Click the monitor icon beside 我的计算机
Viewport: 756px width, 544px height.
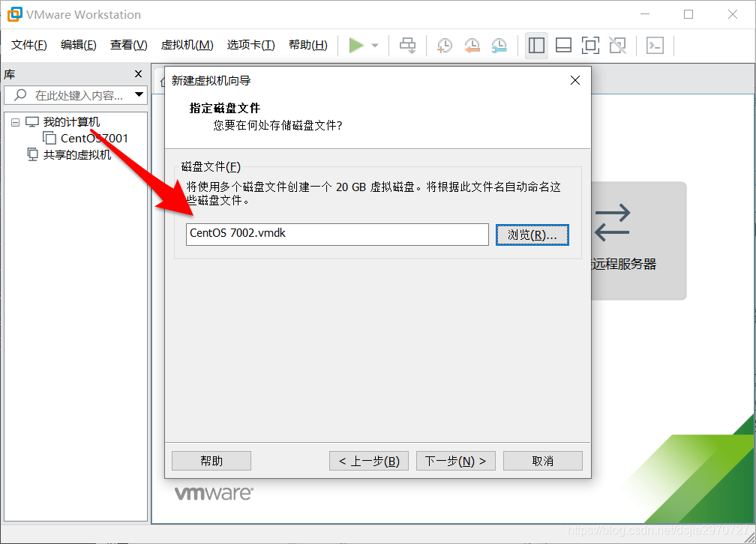31,122
